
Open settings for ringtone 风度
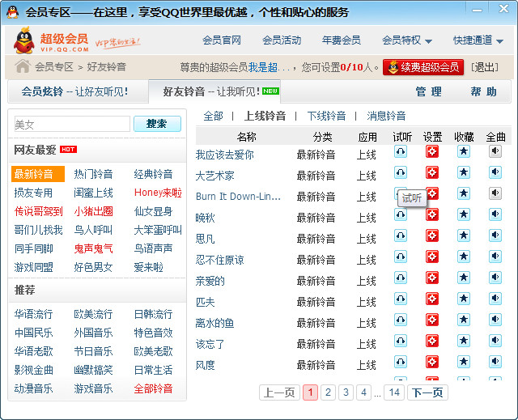(x=432, y=363)
